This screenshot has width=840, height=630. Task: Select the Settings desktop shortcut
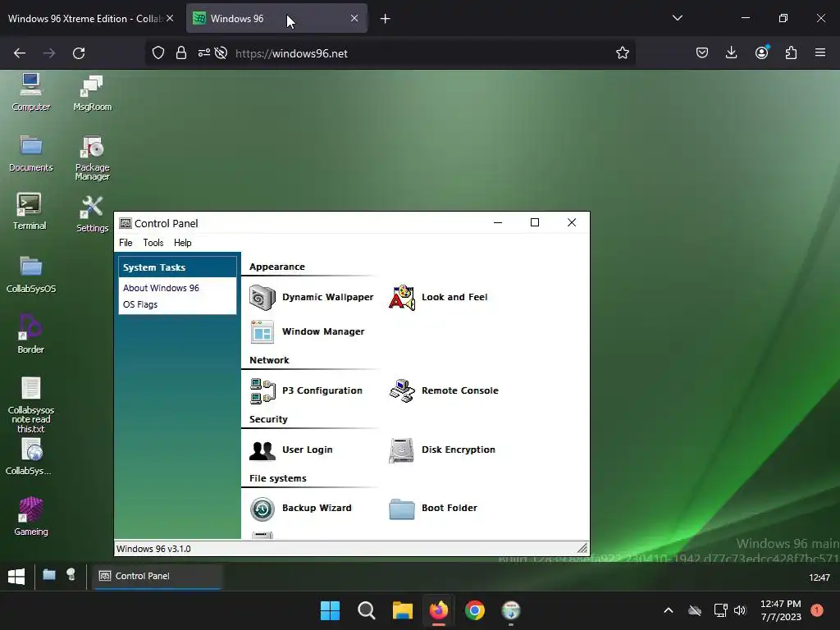[x=92, y=214]
